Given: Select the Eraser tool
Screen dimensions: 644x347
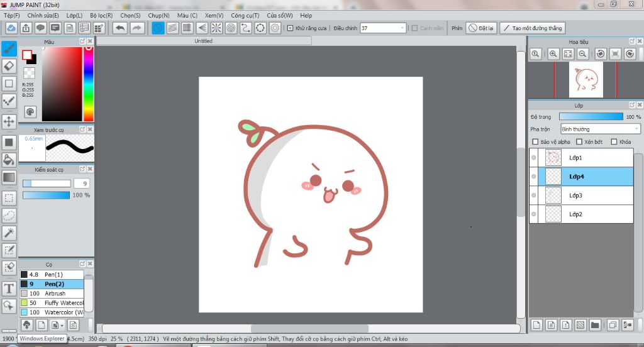Looking at the screenshot, I should [9, 66].
